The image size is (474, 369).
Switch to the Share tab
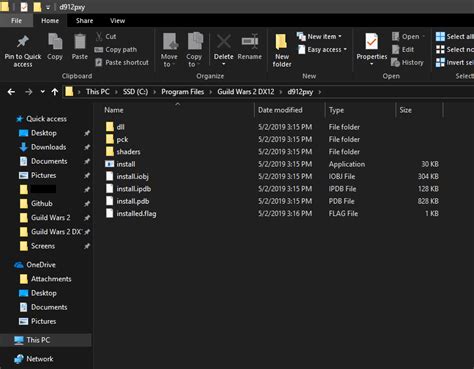pos(84,21)
